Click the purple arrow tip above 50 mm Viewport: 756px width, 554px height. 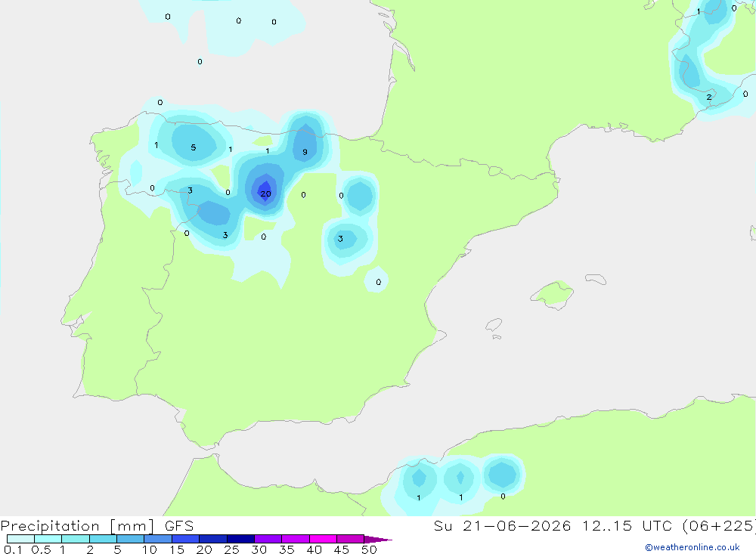pyautogui.click(x=378, y=540)
